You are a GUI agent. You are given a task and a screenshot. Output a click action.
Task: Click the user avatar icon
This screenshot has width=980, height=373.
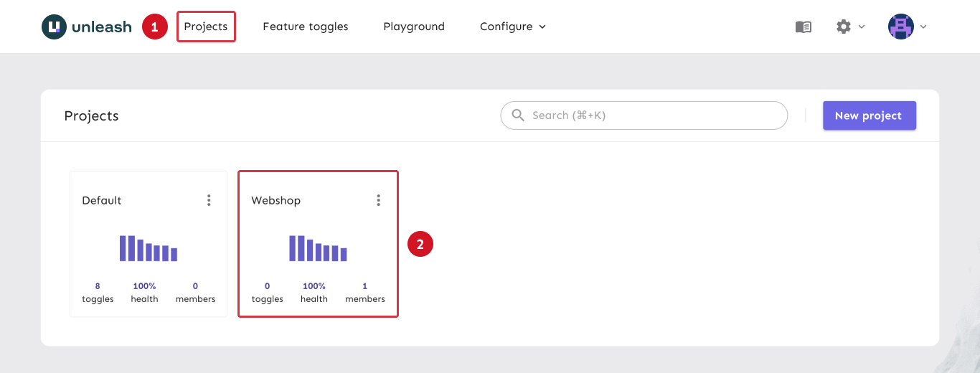900,27
